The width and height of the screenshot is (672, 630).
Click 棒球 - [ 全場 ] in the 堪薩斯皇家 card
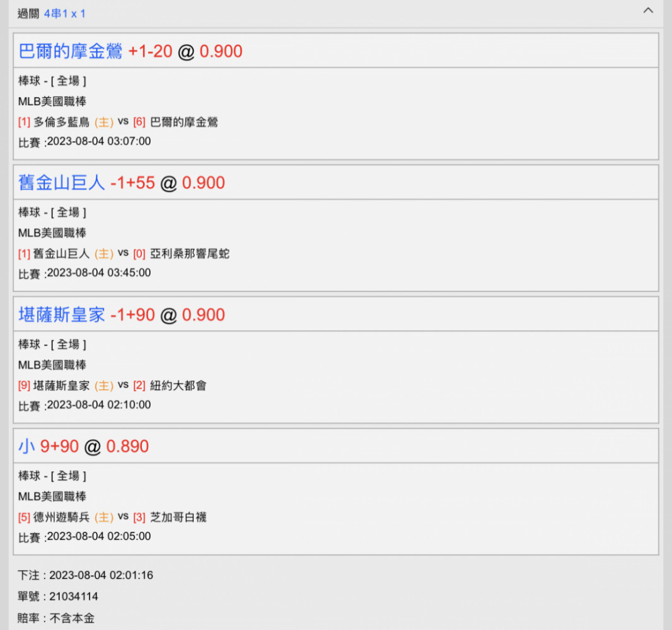[x=52, y=345]
